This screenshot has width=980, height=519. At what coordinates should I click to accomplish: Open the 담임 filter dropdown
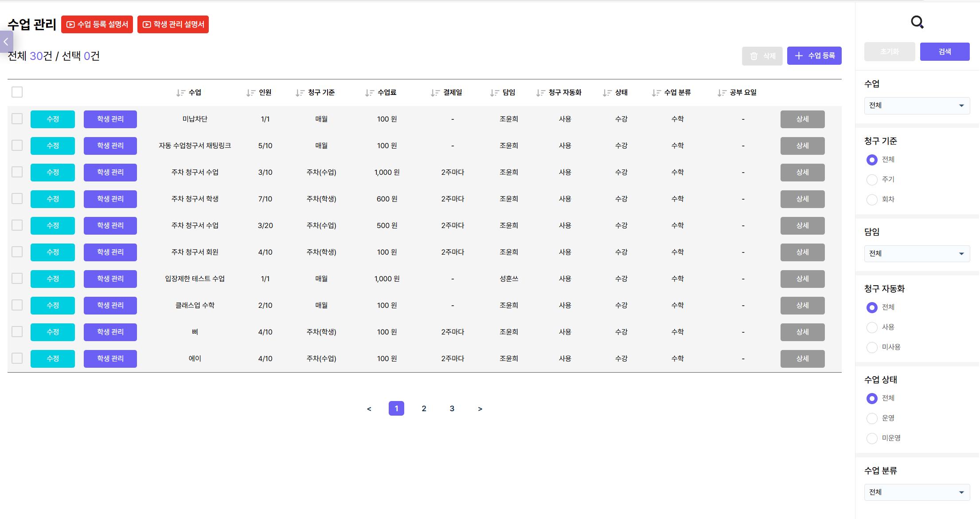[x=917, y=254]
